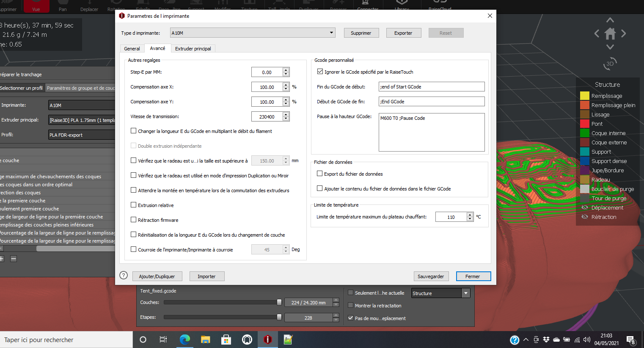Click the minus icon below the settings list

(x=14, y=259)
